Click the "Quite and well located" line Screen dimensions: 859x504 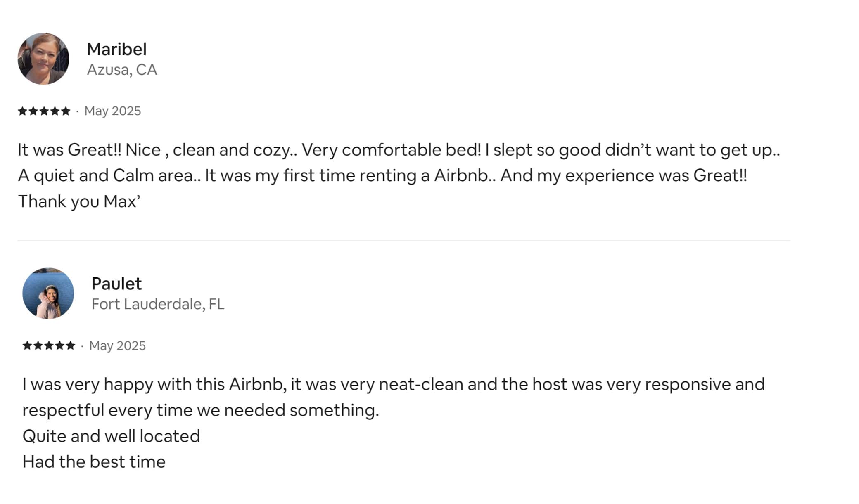pyautogui.click(x=111, y=436)
